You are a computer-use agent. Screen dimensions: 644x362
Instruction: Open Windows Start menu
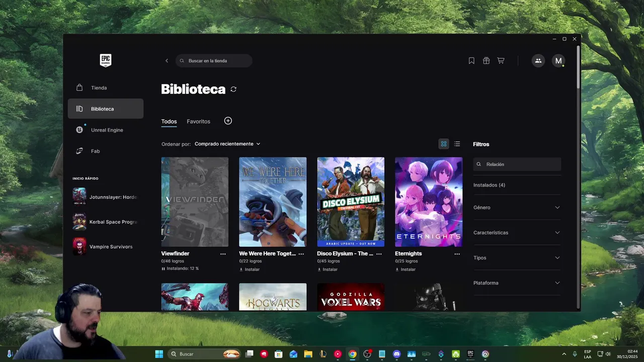click(x=159, y=354)
